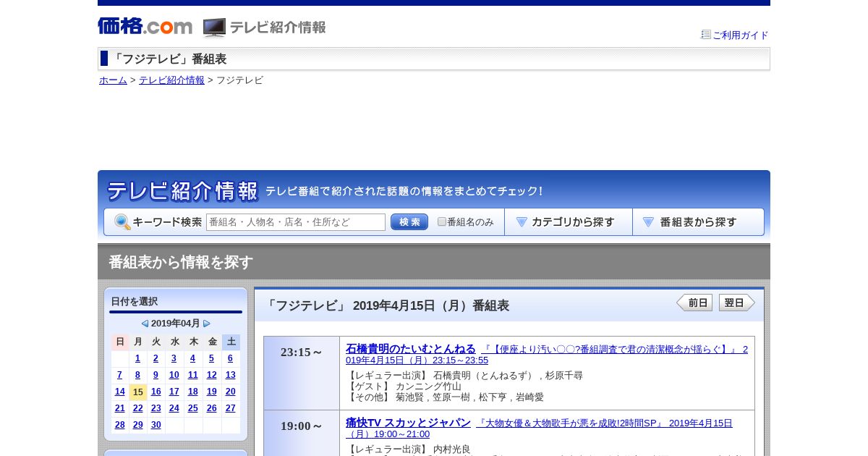This screenshot has width=868, height=456.
Task: Click the 日付を選択 panel heading
Action: 134,301
